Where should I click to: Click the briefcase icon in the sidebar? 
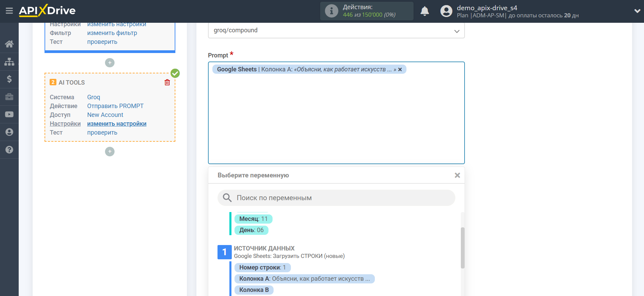(x=9, y=97)
